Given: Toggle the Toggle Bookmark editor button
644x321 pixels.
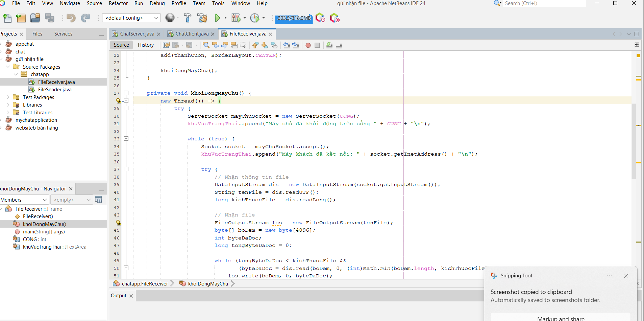Looking at the screenshot, I should (x=274, y=45).
